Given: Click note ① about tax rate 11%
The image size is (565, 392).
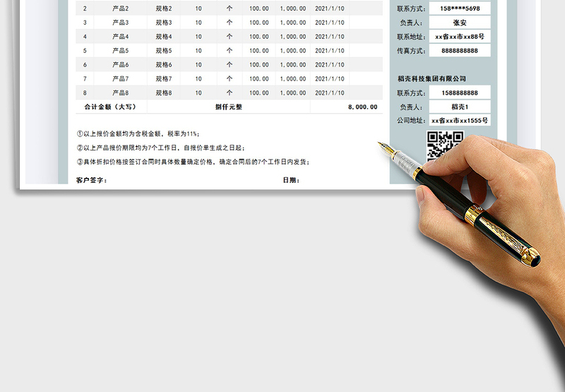Looking at the screenshot, I should tap(138, 133).
